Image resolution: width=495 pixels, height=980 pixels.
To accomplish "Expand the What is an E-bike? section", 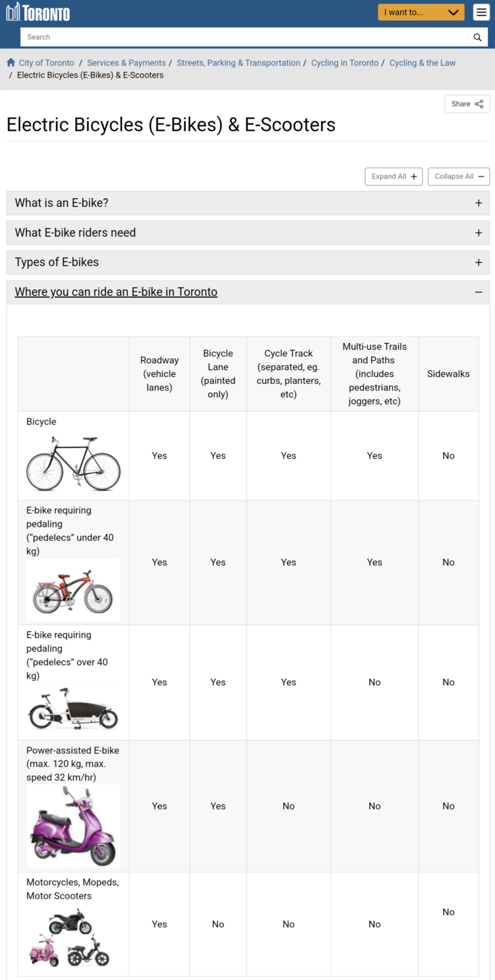I will coord(248,203).
